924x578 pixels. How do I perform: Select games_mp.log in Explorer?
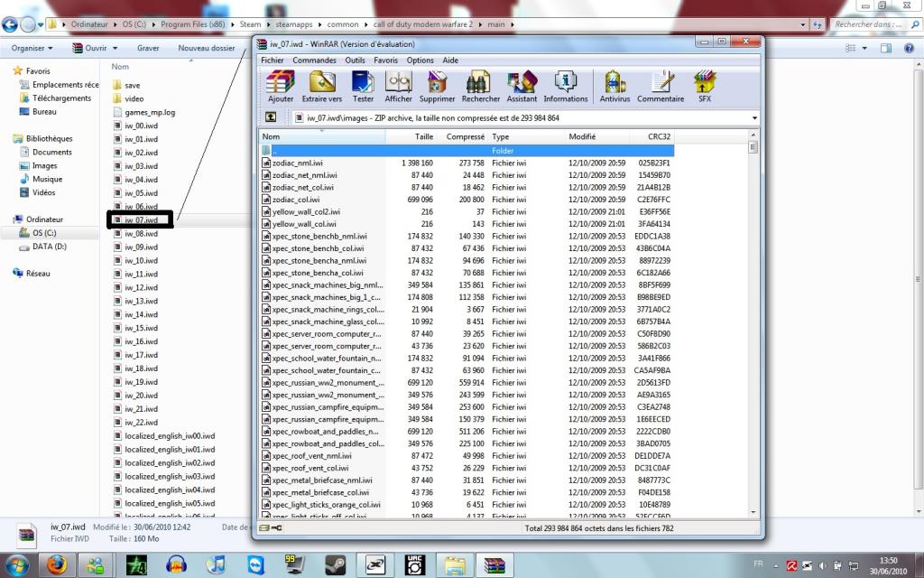click(x=150, y=112)
